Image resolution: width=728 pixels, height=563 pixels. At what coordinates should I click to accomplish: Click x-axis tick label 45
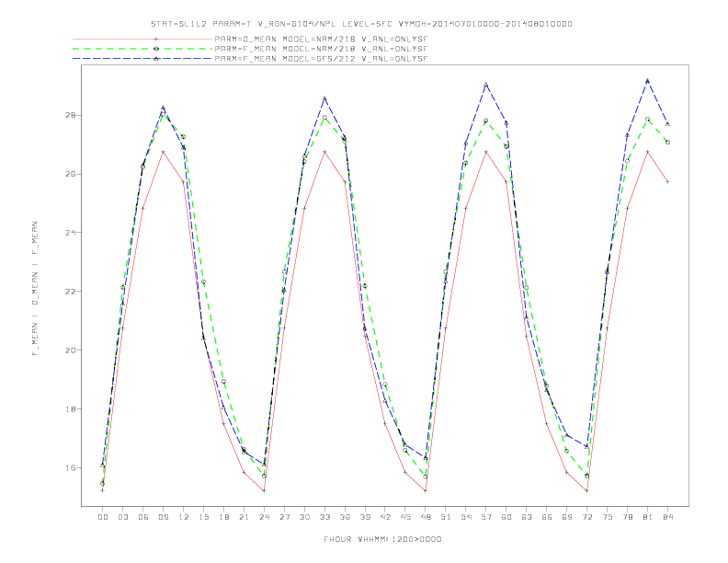405,517
